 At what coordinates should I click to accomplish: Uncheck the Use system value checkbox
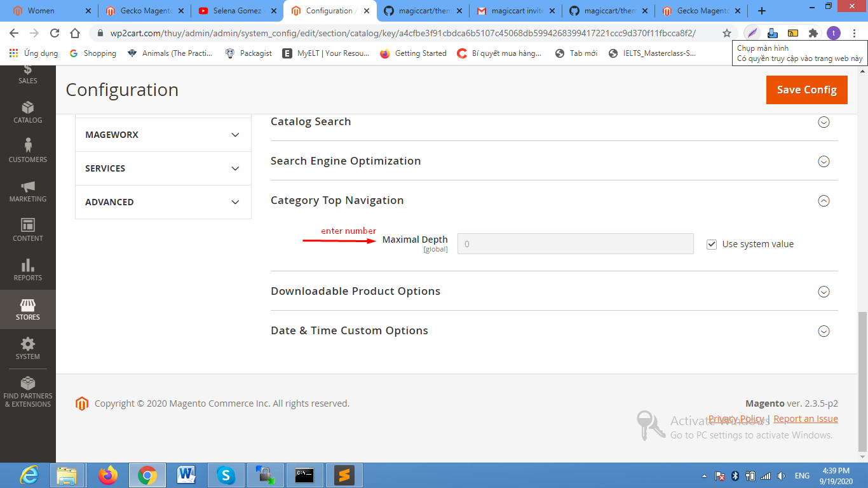point(712,244)
